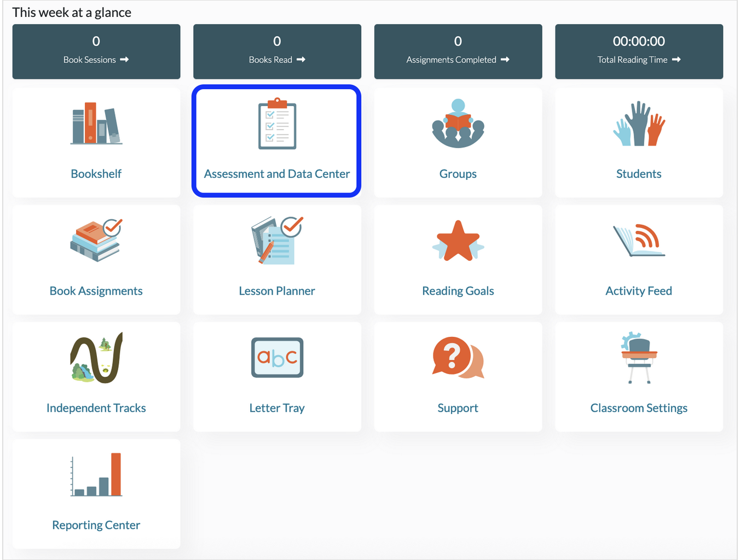Go to the Reading Goals label
The image size is (740, 560).
(458, 291)
